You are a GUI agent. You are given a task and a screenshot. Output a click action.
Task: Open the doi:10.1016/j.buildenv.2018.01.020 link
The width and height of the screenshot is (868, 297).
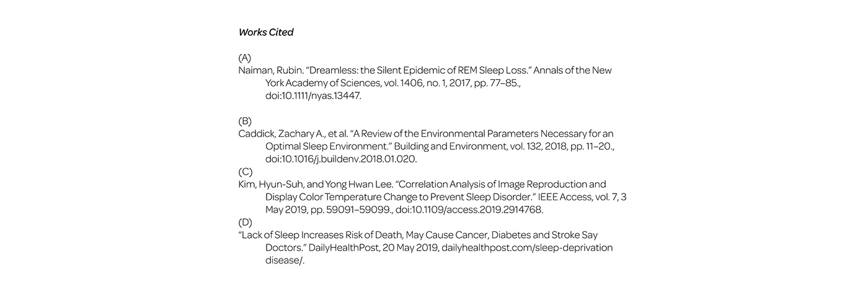click(341, 159)
